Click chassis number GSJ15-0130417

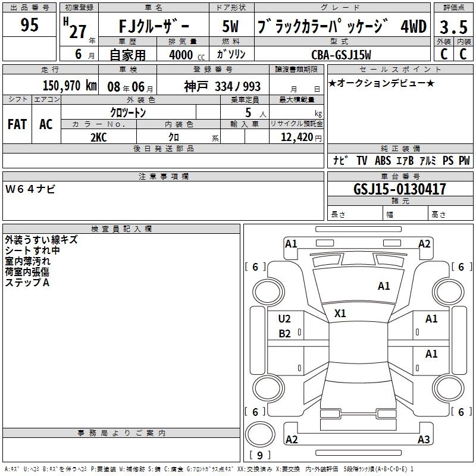(400, 189)
